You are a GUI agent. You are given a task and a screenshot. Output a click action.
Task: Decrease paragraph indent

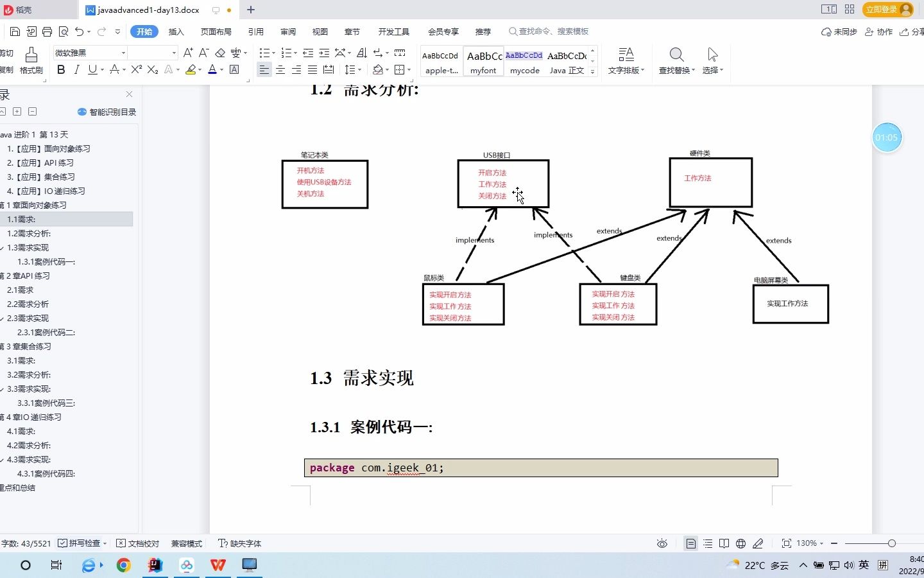coord(308,53)
